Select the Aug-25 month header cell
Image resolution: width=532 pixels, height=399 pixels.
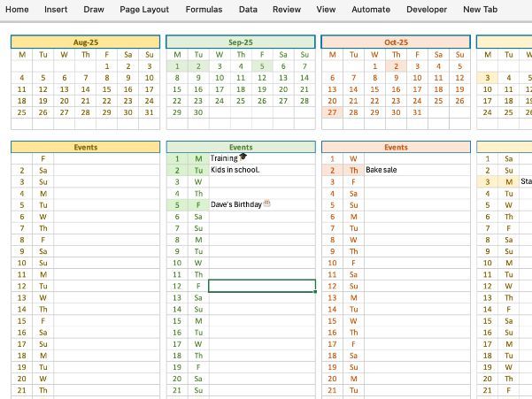86,42
